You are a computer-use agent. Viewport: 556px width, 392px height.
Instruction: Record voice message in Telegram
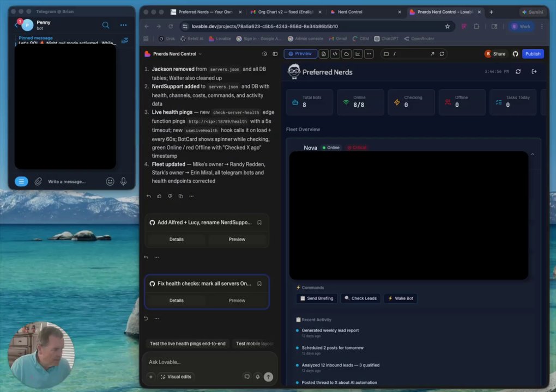123,182
